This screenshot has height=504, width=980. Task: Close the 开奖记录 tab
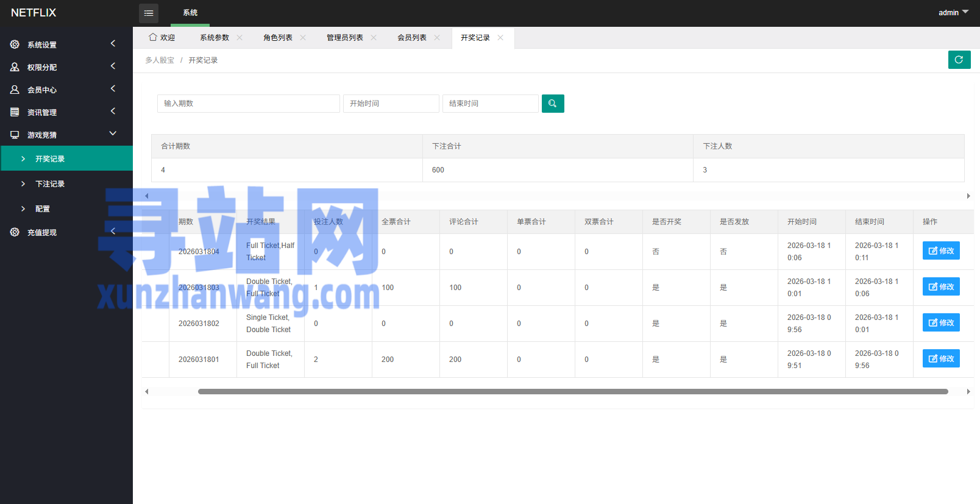500,38
